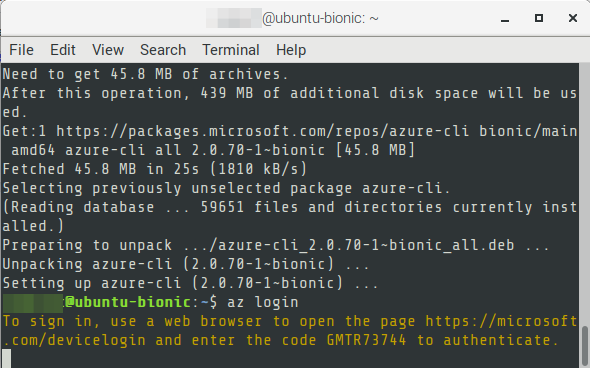The image size is (590, 368).
Task: Click the 'Fetched 45.8 MB in 25s' line
Action: click(155, 169)
